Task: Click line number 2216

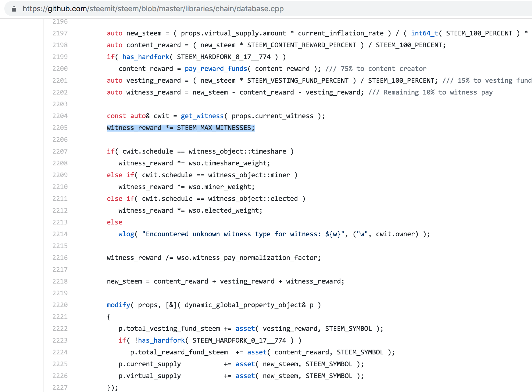Action: tap(60, 258)
